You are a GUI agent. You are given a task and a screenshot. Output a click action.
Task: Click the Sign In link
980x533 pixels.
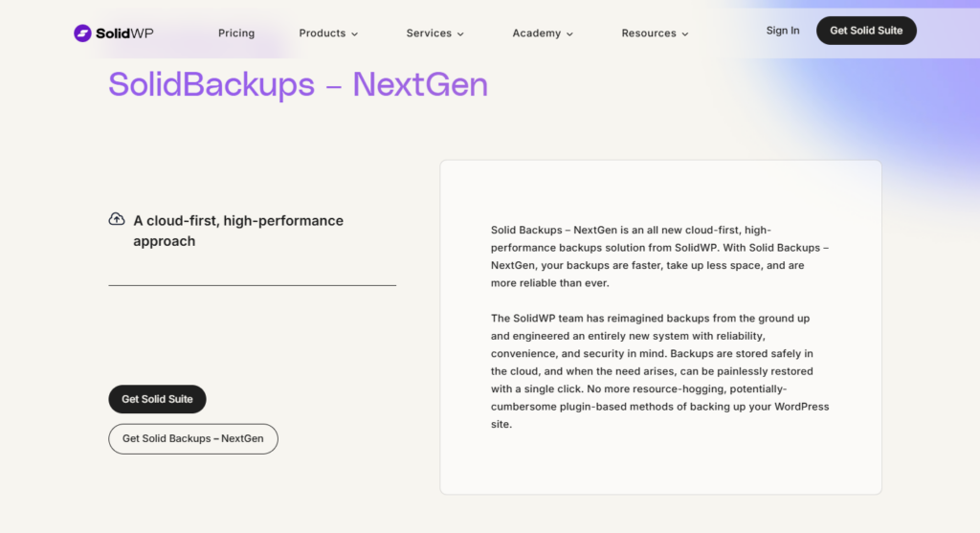pyautogui.click(x=782, y=31)
